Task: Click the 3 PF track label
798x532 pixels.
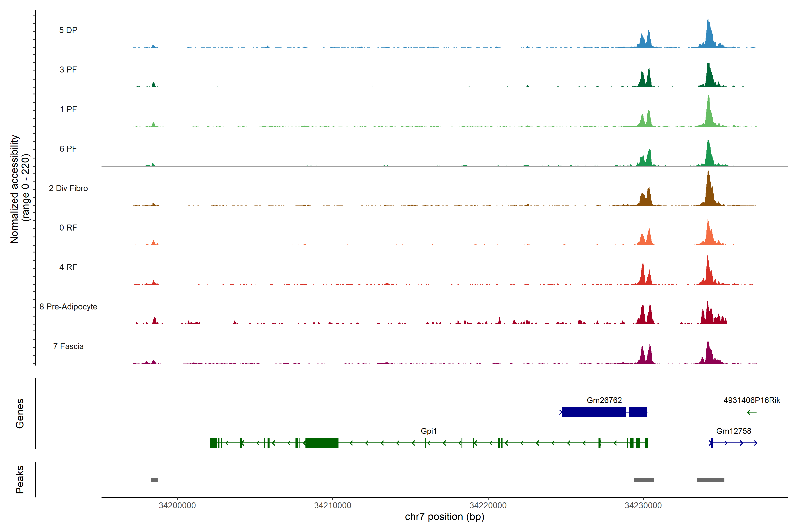Action: coord(68,70)
